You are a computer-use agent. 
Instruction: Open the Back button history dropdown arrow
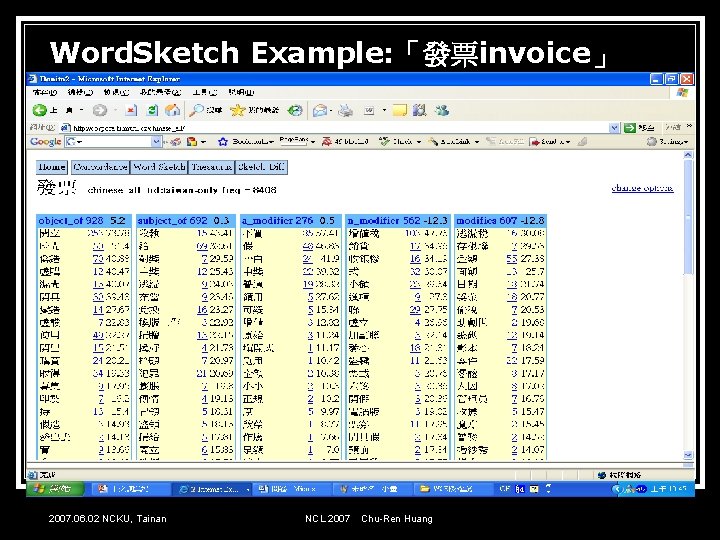[x=82, y=110]
